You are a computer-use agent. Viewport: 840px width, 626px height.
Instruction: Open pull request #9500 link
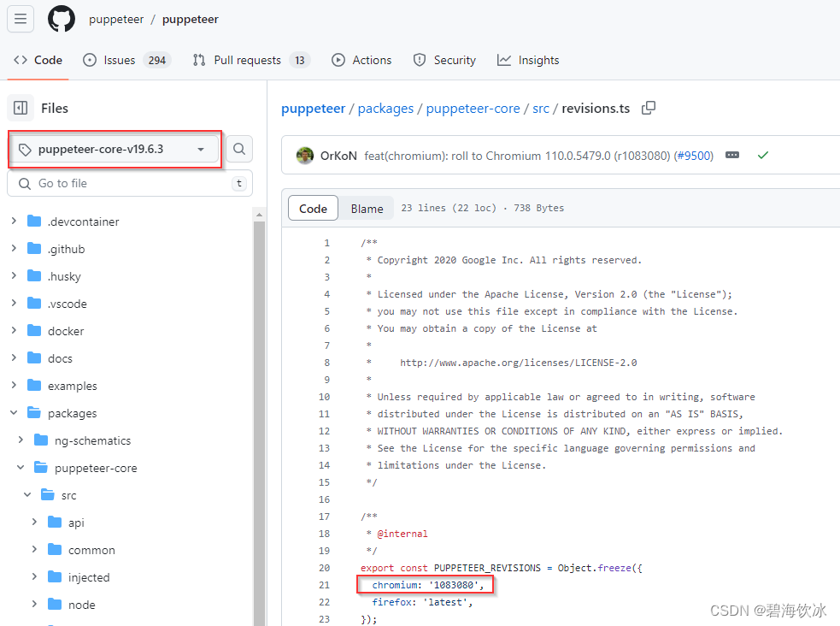pyautogui.click(x=693, y=156)
